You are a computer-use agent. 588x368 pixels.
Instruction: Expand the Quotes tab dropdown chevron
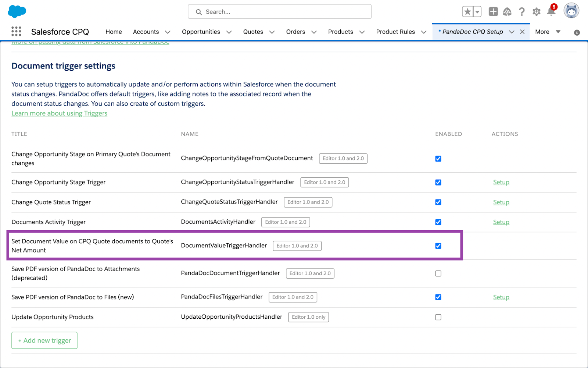coord(272,32)
